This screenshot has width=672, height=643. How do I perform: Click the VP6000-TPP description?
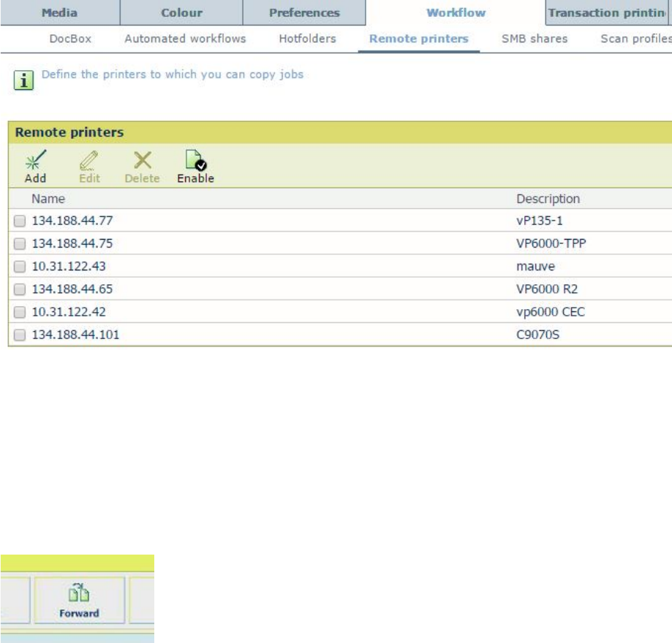tap(551, 243)
